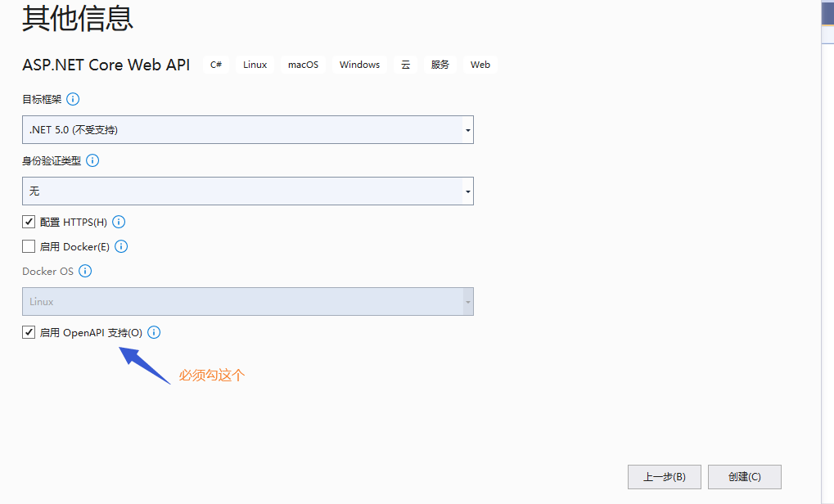Click the 目标框架 label
Viewport: 834px width, 504px height.
click(x=42, y=100)
